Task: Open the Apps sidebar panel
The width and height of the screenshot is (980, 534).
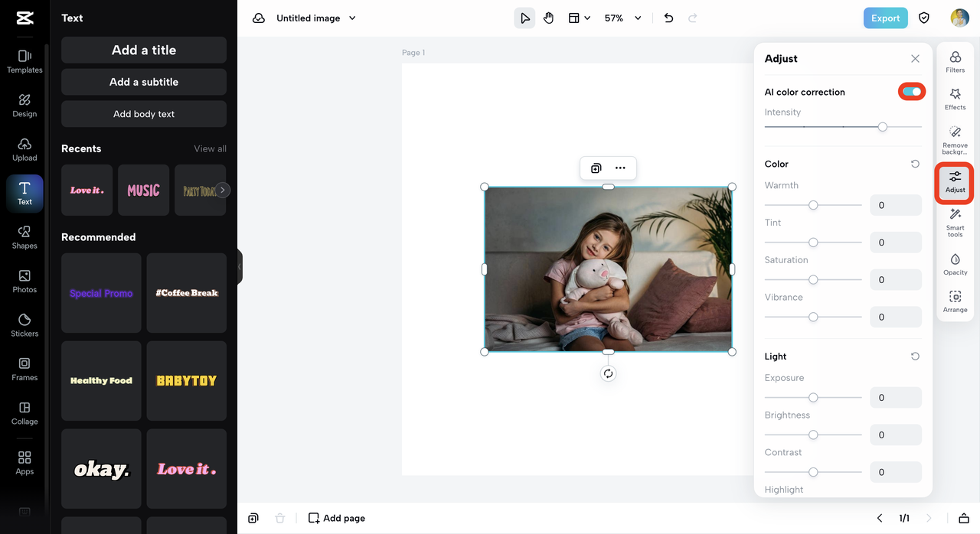Action: coord(24,463)
